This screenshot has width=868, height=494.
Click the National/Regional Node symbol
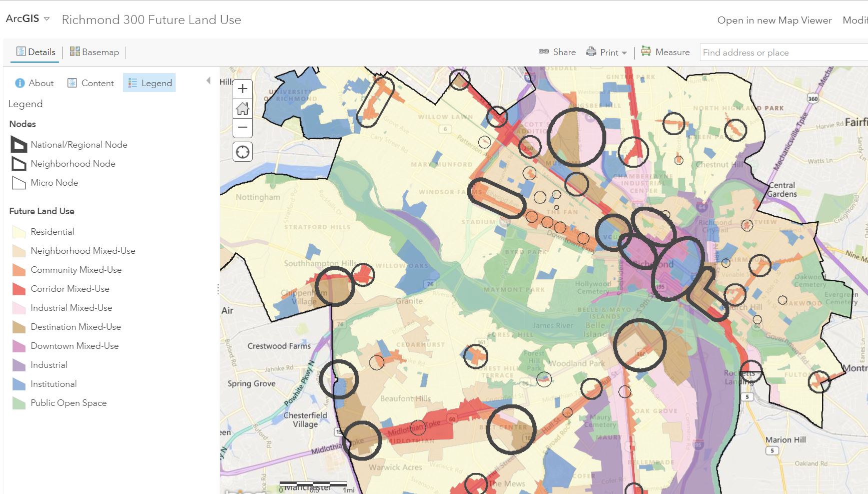click(x=19, y=145)
